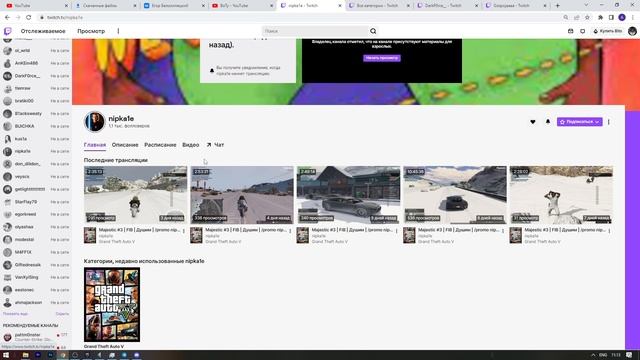Open the Chrome profile avatar
Viewport: 640px width, 360px height.
coord(622,18)
